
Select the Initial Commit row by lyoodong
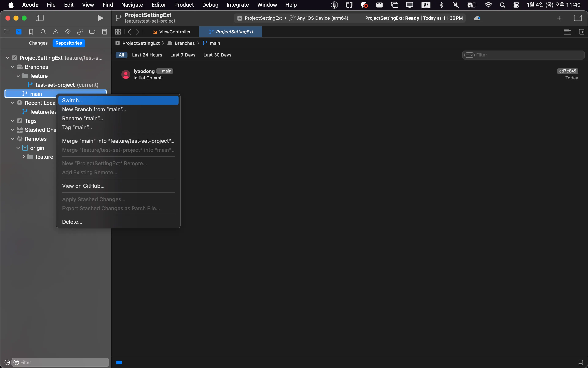point(350,75)
